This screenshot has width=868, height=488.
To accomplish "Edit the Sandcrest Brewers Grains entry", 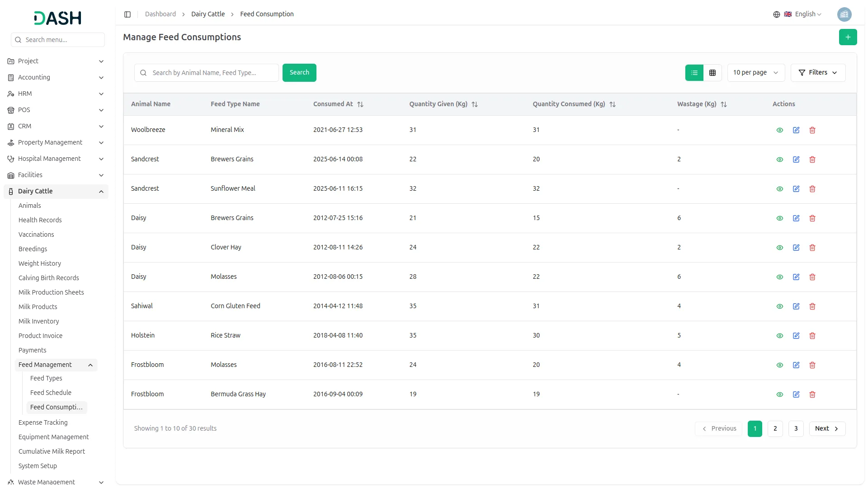I will pos(796,160).
